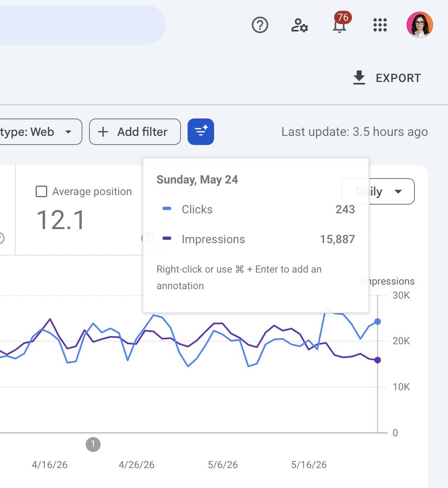448x488 pixels.
Task: Check the Average position checkbox
Action: [41, 191]
